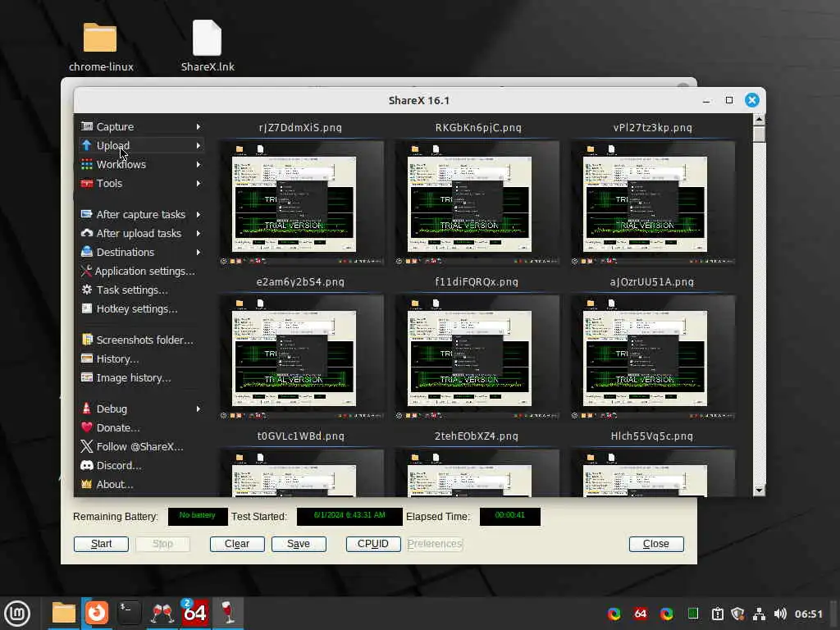840x630 pixels.
Task: Expand the Tools submenu arrow
Action: 199,183
